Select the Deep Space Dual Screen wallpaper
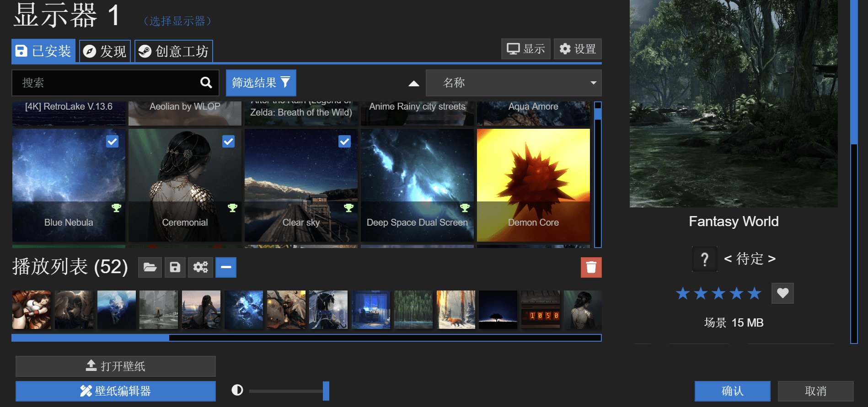The height and width of the screenshot is (407, 868). (x=417, y=185)
